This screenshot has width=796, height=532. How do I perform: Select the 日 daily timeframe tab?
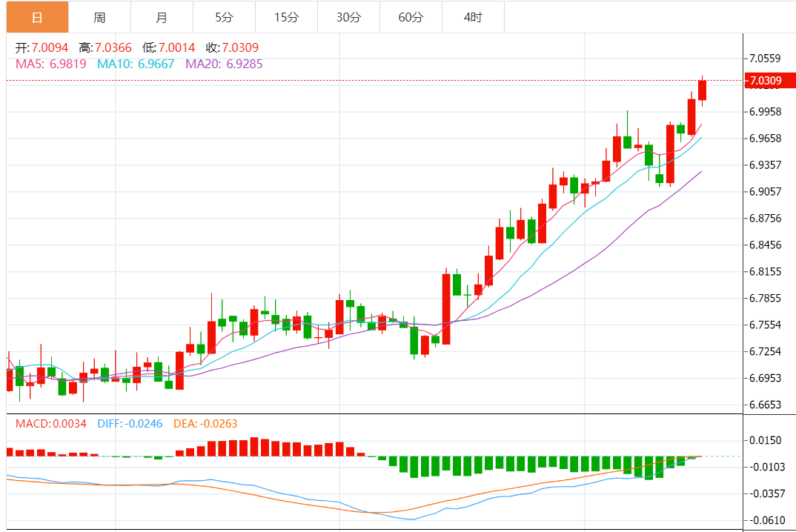tap(38, 17)
